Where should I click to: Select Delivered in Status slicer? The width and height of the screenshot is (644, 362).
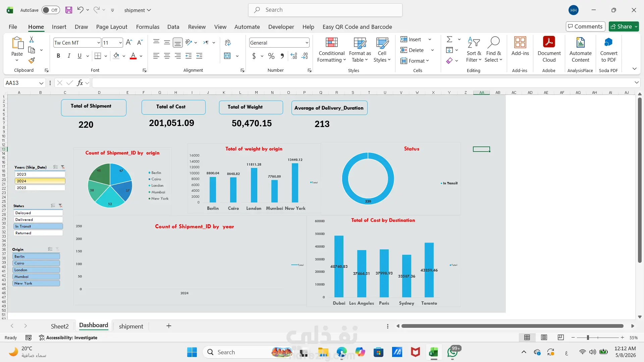point(38,220)
